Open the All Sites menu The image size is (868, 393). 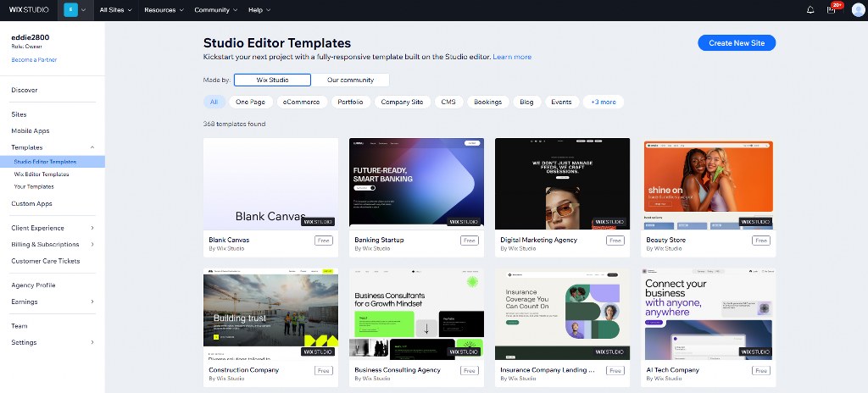115,10
